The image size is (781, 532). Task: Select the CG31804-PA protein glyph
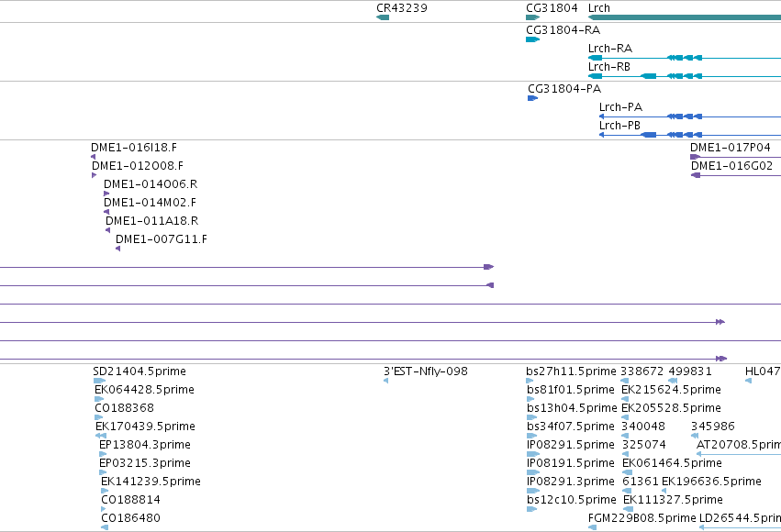coord(532,98)
